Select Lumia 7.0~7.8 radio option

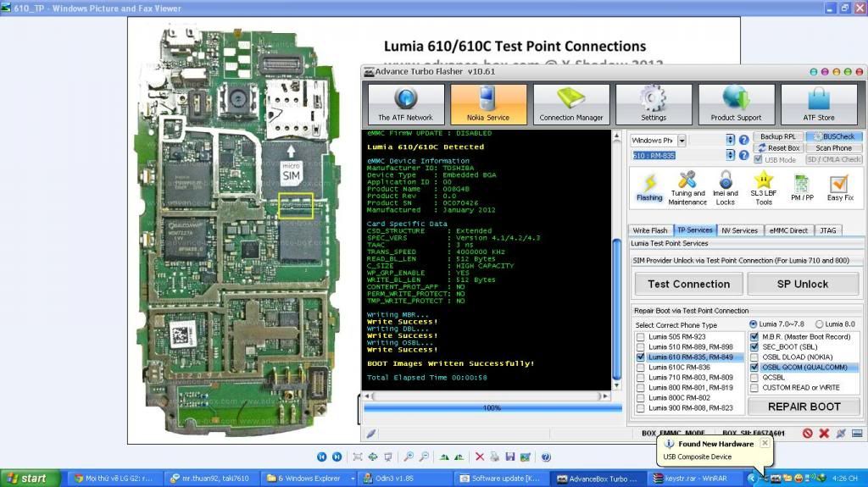pyautogui.click(x=754, y=324)
